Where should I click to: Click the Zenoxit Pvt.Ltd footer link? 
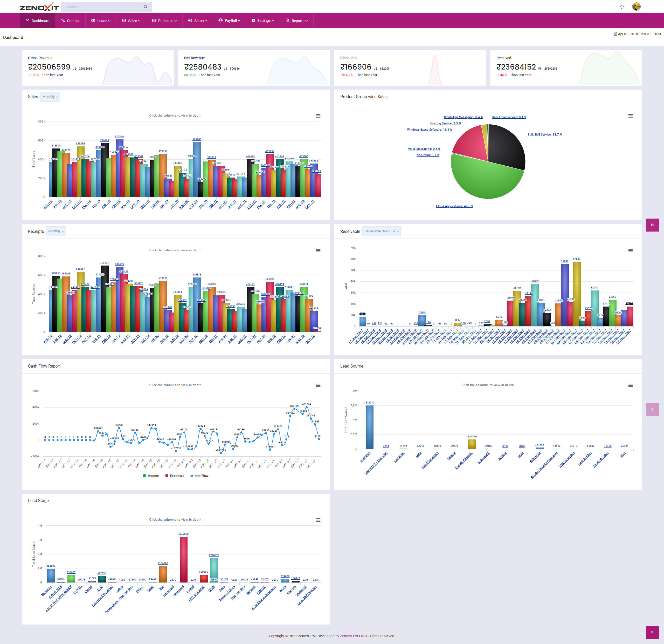pos(352,636)
